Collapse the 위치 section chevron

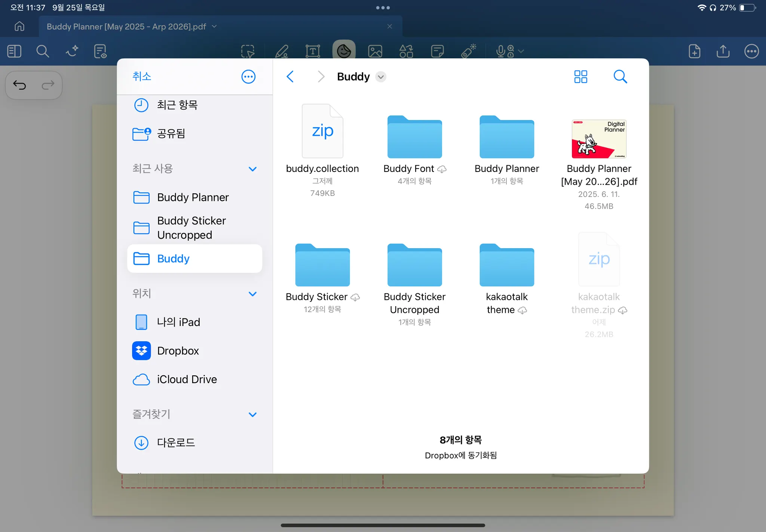tap(252, 294)
